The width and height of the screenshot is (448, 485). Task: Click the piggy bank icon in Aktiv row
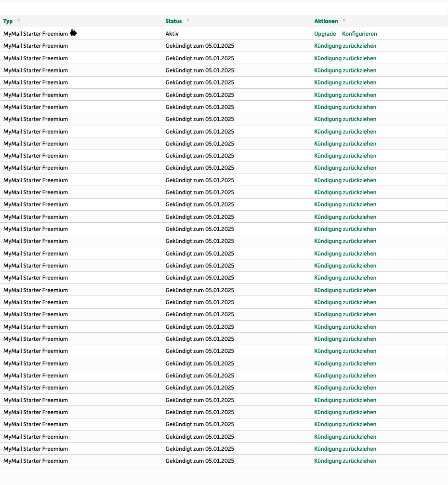[x=73, y=33]
